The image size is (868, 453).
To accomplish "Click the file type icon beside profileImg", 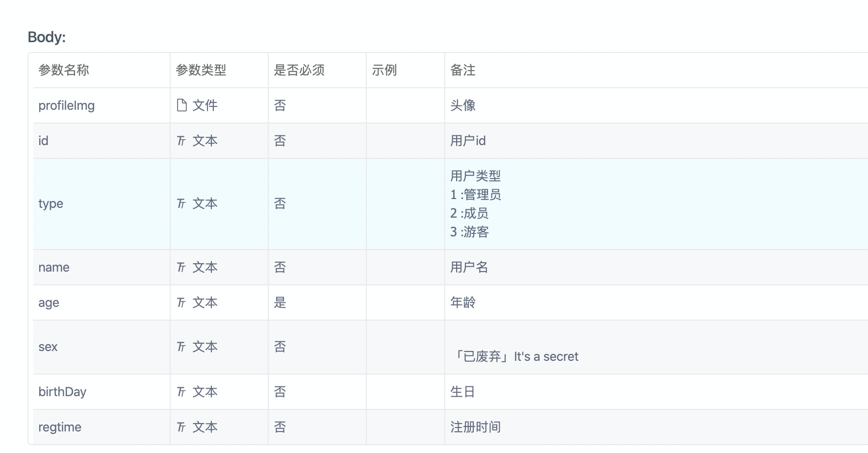I will click(181, 104).
